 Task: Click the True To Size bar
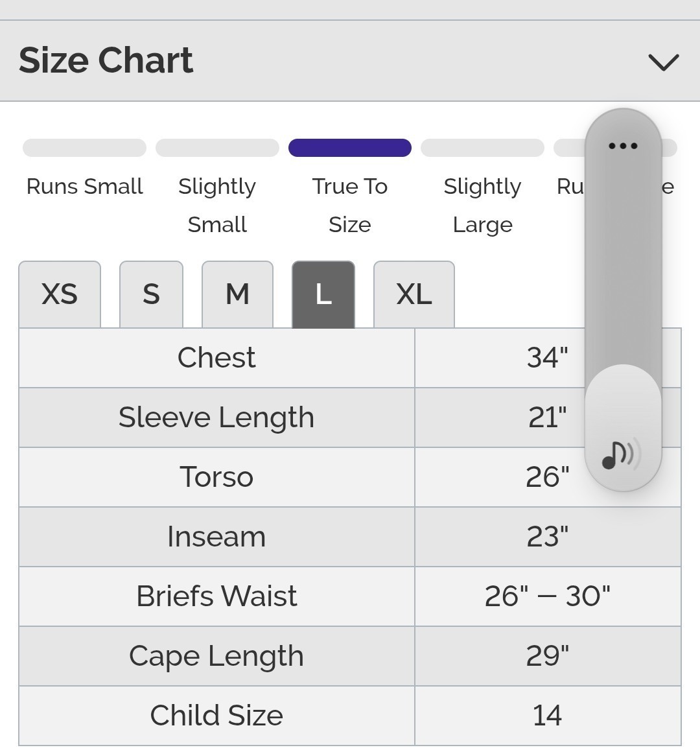click(x=350, y=148)
